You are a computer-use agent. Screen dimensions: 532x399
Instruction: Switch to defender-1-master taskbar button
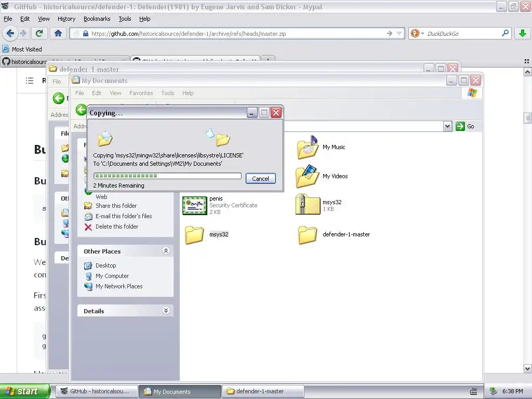[x=262, y=391]
